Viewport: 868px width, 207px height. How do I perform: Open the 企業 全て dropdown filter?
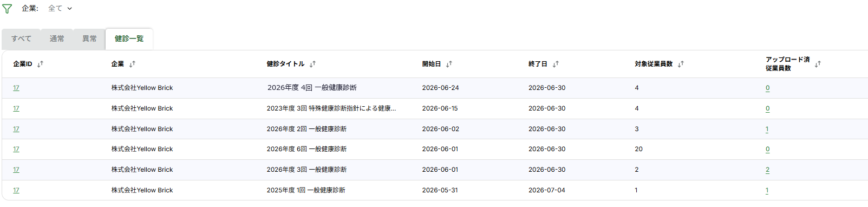pos(60,8)
